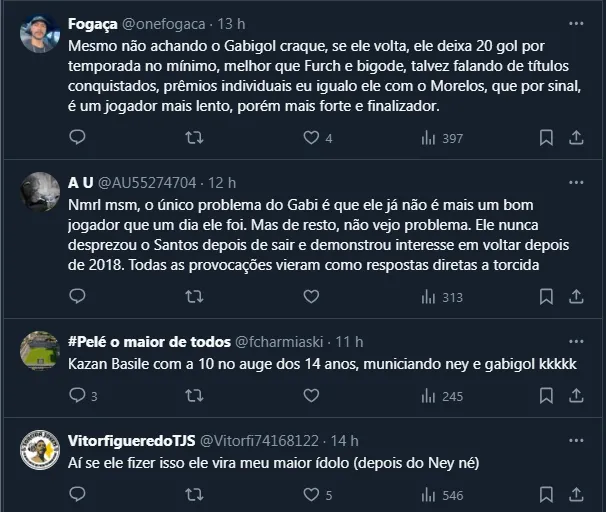Repost the Kazan Basile tweet
The height and width of the screenshot is (512, 606).
tap(195, 396)
